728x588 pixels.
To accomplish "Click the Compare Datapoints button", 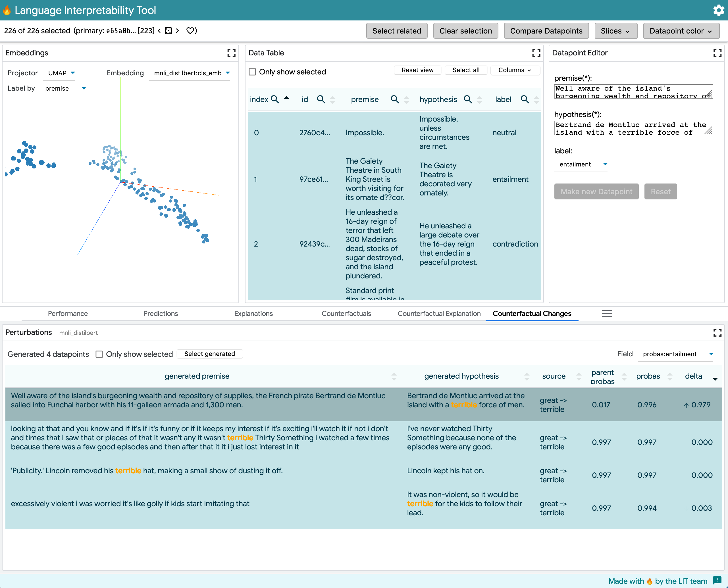I will [x=546, y=31].
